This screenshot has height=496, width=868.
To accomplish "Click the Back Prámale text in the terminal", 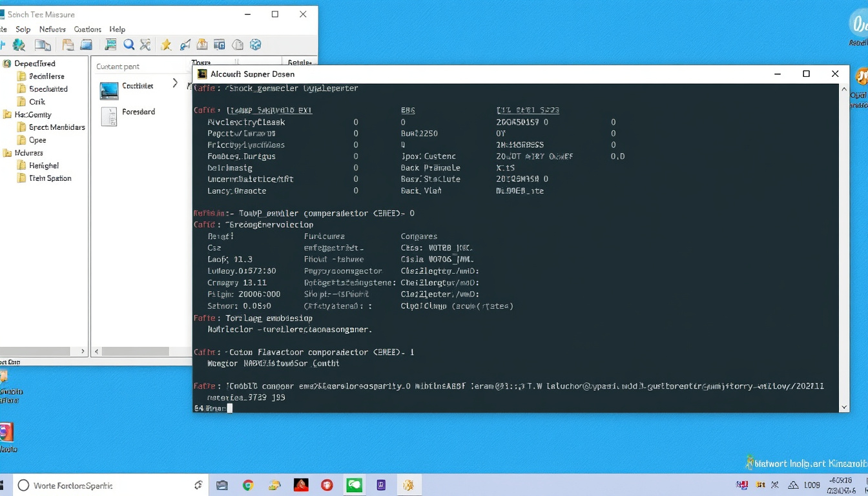I will pos(430,168).
